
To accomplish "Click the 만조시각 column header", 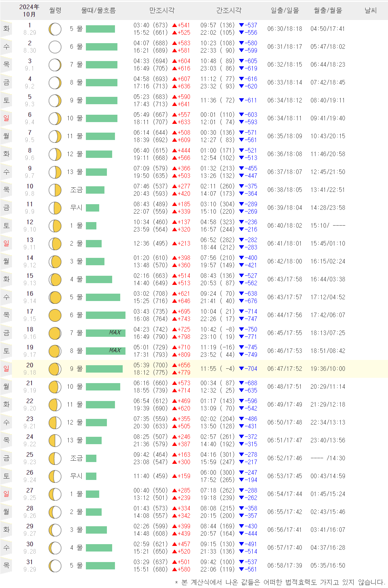I will pos(162,11).
